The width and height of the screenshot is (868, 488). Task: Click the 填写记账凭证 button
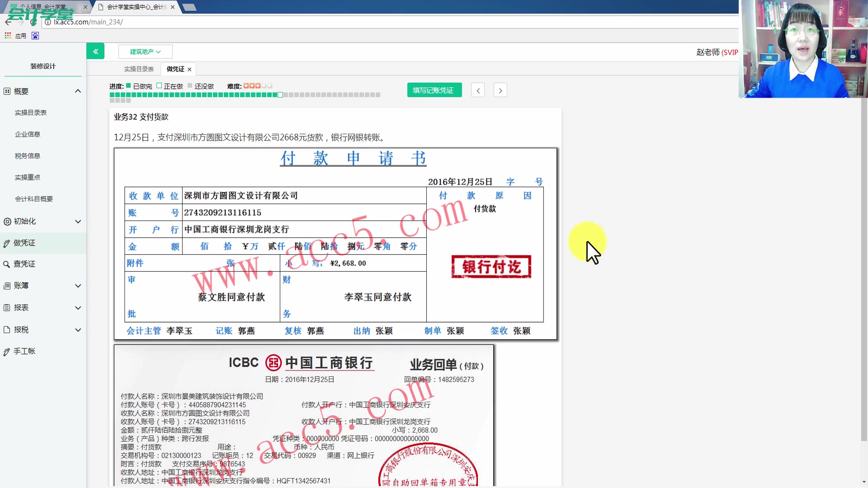(x=434, y=90)
